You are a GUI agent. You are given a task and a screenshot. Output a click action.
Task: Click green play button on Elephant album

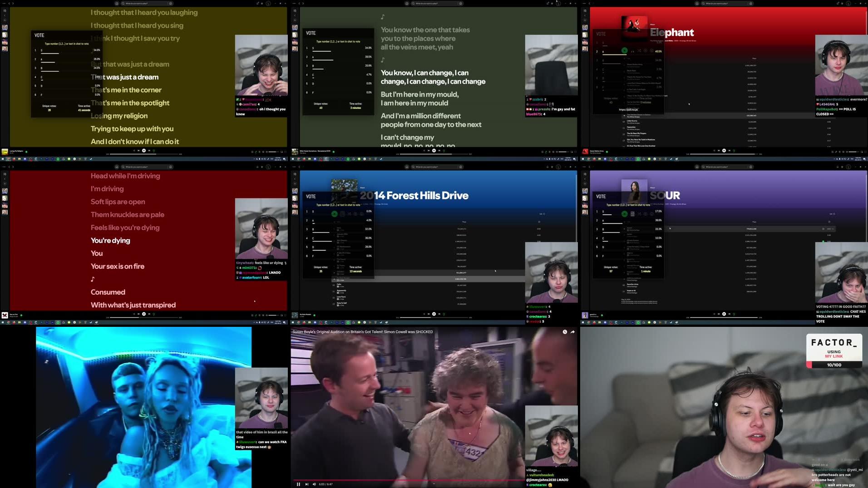625,50
